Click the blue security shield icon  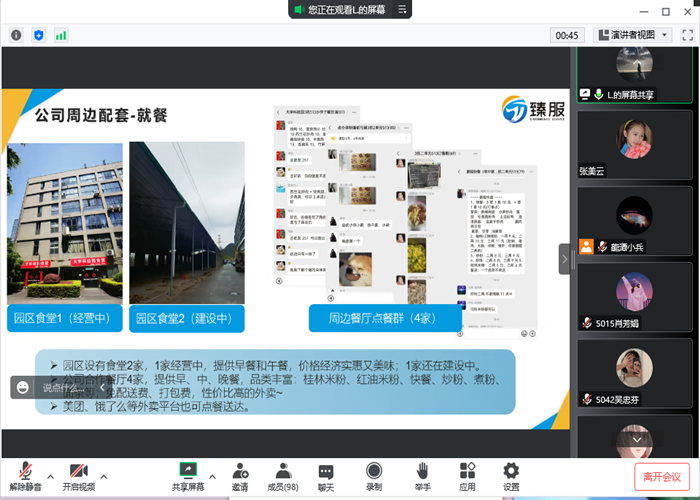38,35
